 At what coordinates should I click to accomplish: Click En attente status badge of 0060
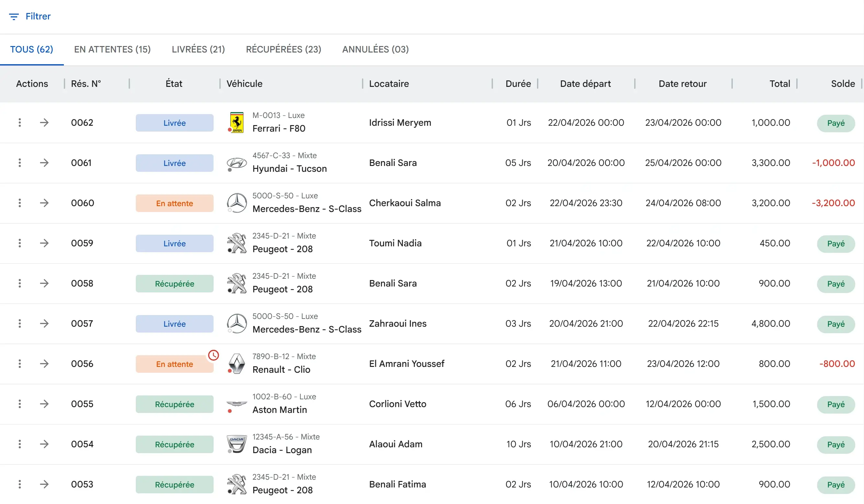coord(174,203)
